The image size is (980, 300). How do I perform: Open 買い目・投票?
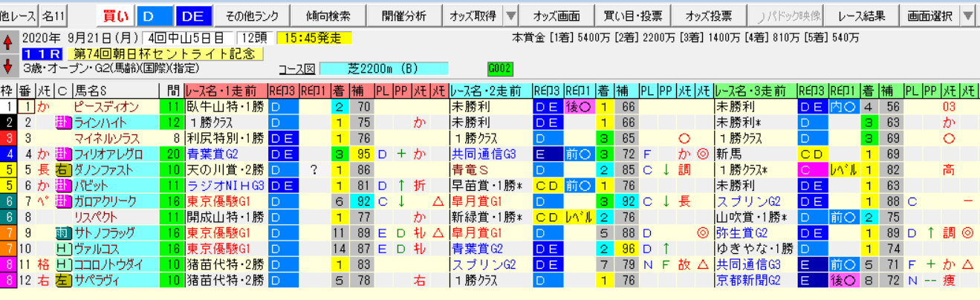(x=632, y=16)
